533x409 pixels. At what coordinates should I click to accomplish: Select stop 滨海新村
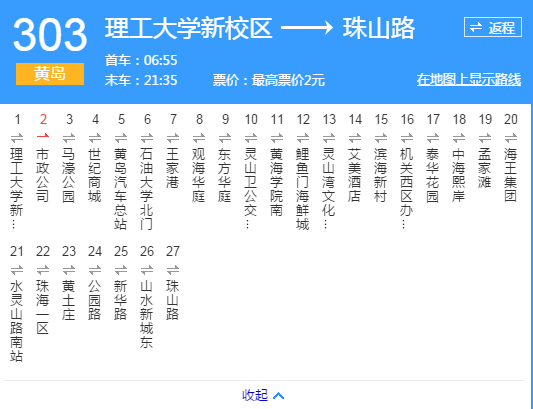click(x=380, y=175)
